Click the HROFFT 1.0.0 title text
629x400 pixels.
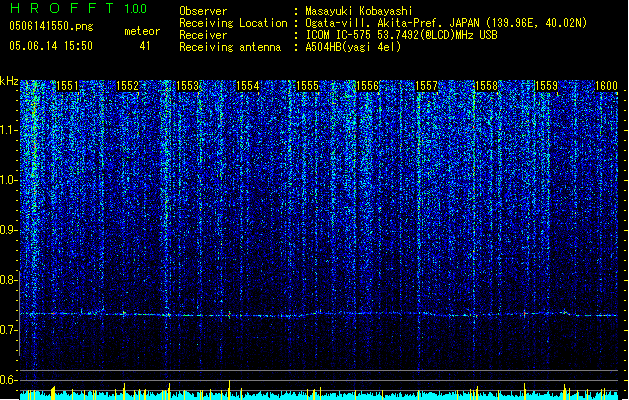click(x=78, y=8)
